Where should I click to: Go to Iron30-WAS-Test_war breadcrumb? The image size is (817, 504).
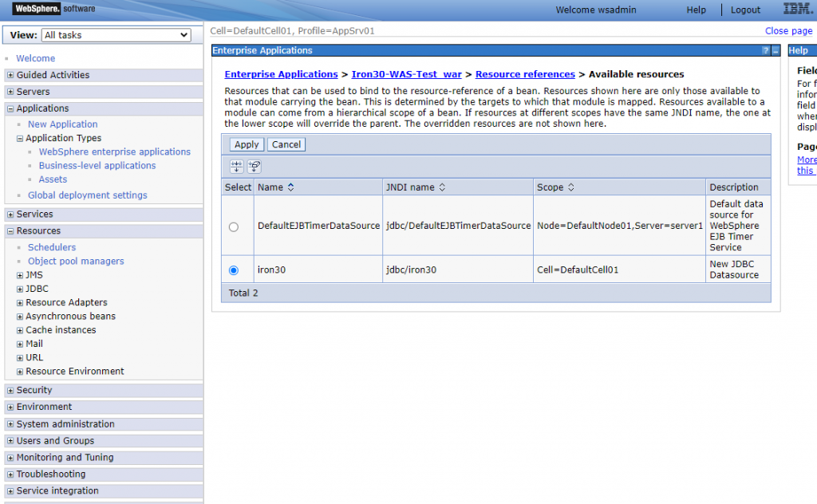pyautogui.click(x=406, y=74)
